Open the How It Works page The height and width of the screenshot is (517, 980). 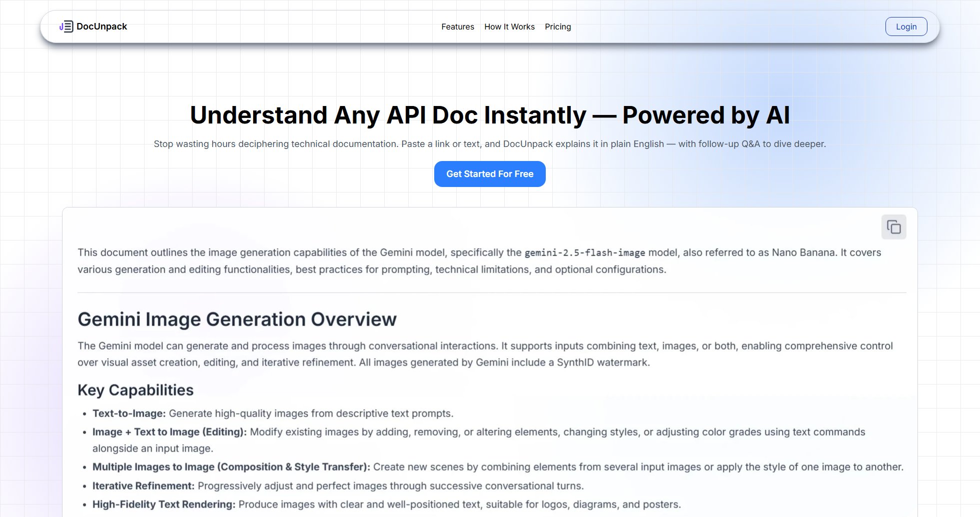509,26
